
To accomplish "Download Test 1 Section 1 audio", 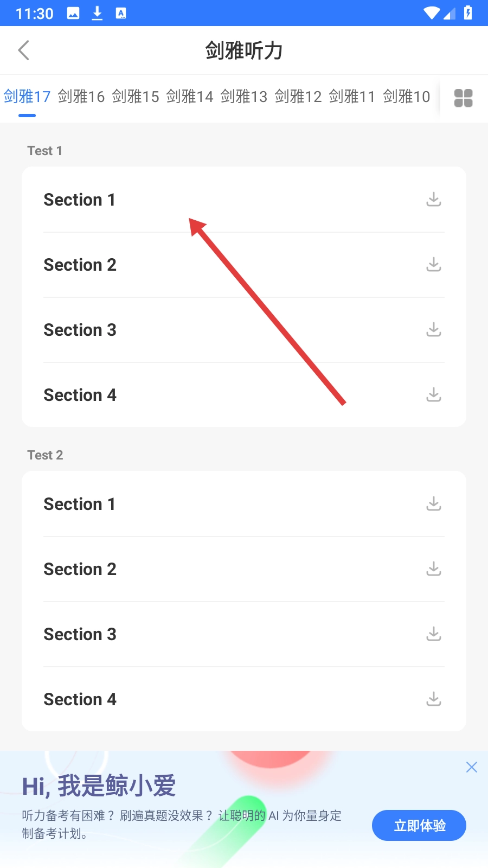I will click(x=433, y=200).
